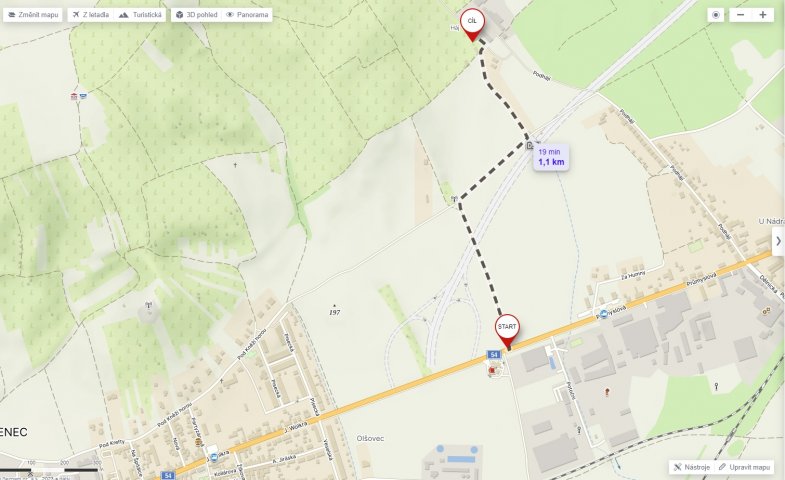Click the red fuel station icon below road 54
Screen dimensions: 785x480
tap(492, 370)
